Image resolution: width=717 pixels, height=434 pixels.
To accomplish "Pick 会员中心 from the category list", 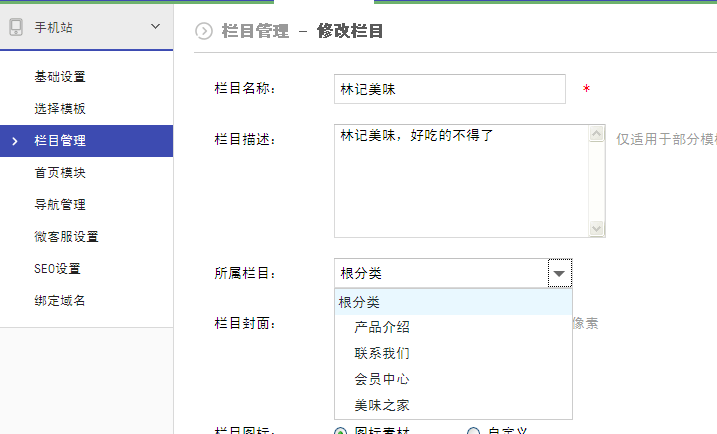I will point(381,379).
